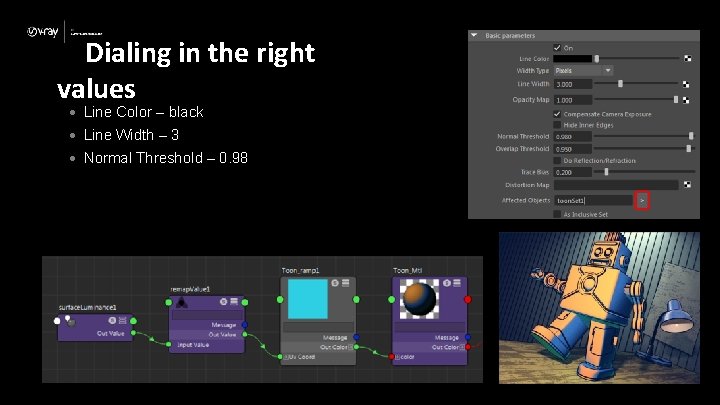Click Toon_ramp1 blue Message port

pos(356,337)
